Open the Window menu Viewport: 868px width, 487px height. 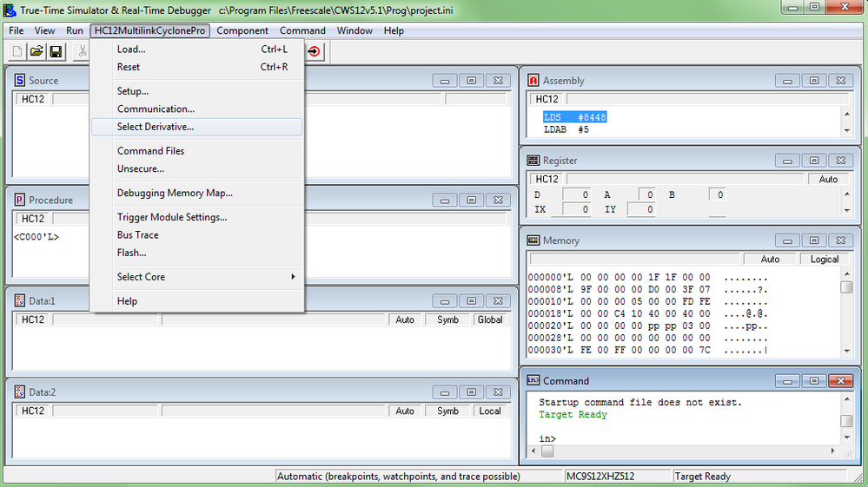[x=354, y=30]
